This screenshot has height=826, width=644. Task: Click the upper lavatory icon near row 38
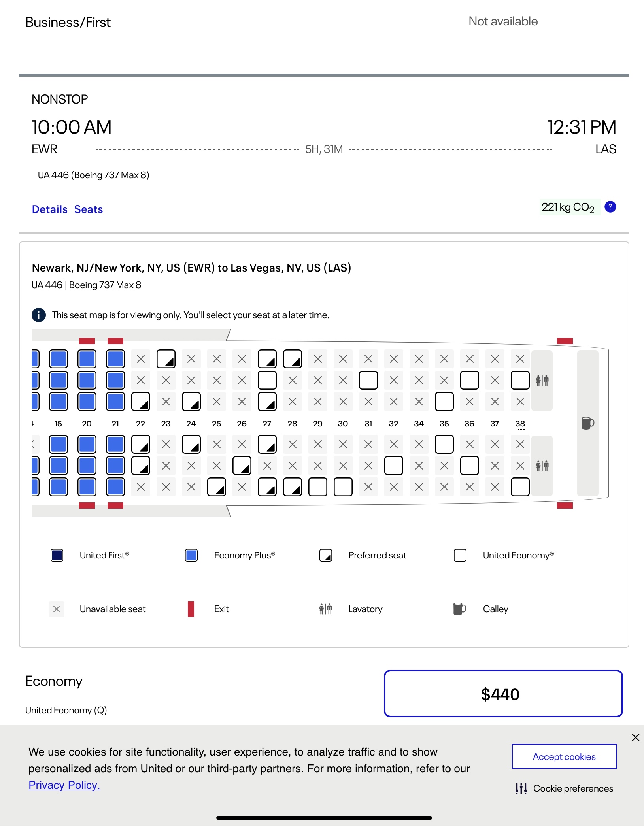point(542,381)
